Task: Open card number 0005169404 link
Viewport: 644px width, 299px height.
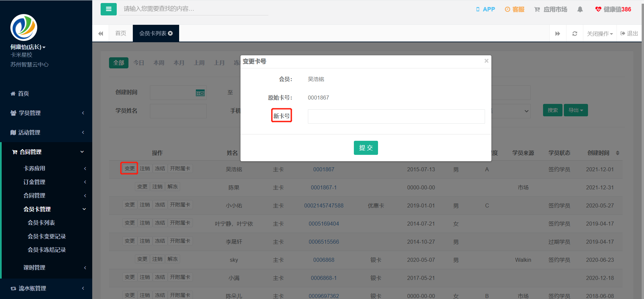Action: 324,224
